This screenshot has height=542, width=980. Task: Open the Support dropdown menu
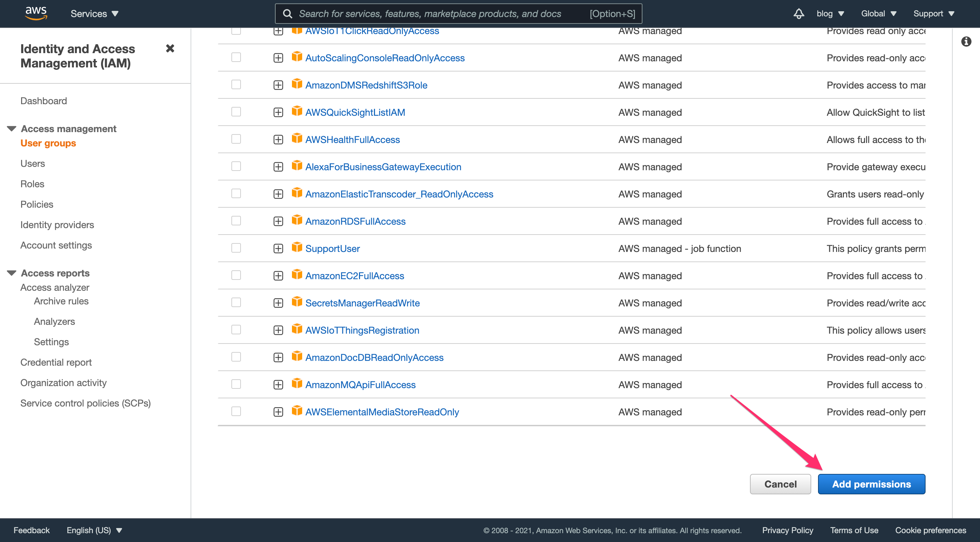coord(934,14)
